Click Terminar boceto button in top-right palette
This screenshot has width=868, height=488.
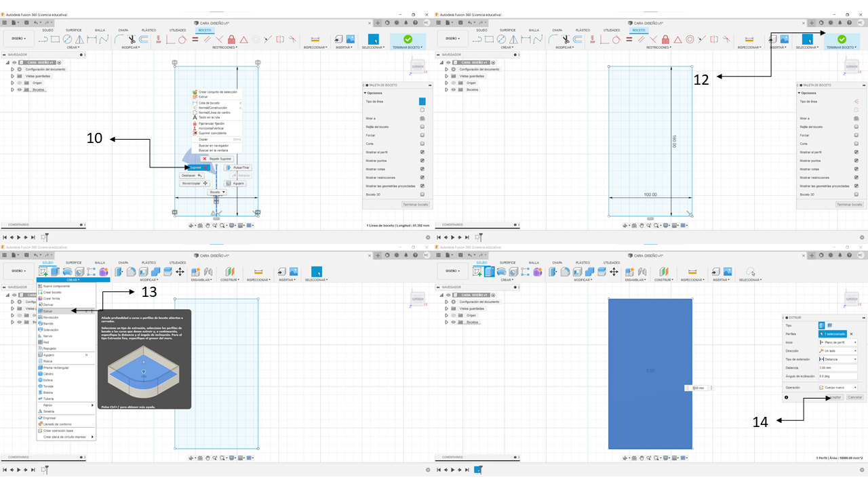point(849,204)
